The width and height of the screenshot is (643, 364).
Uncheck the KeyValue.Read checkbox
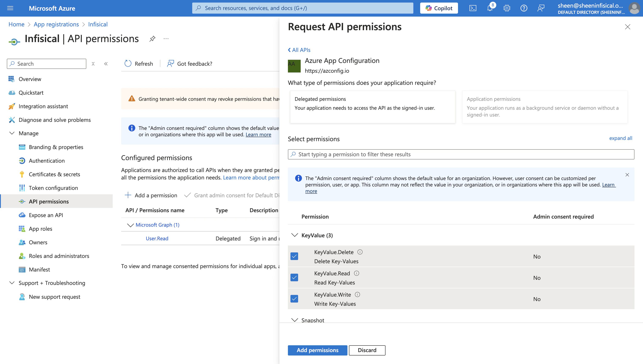pos(294,277)
